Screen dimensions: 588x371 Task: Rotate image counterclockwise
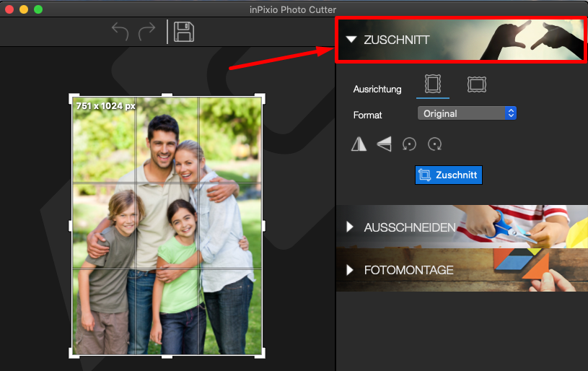[409, 144]
